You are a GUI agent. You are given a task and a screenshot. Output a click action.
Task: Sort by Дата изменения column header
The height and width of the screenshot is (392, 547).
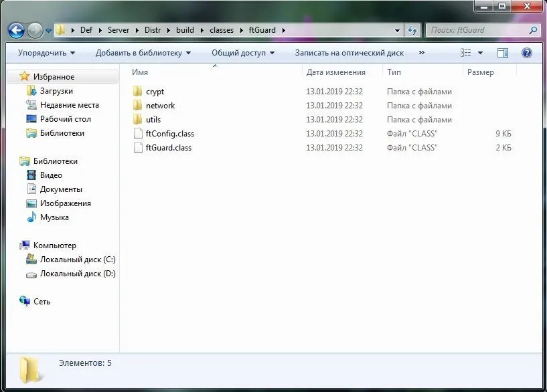(x=335, y=72)
